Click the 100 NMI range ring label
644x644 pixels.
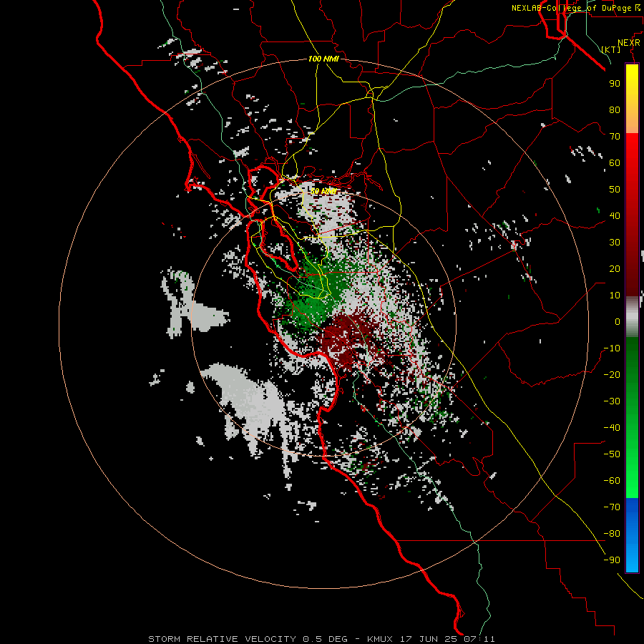pos(323,59)
